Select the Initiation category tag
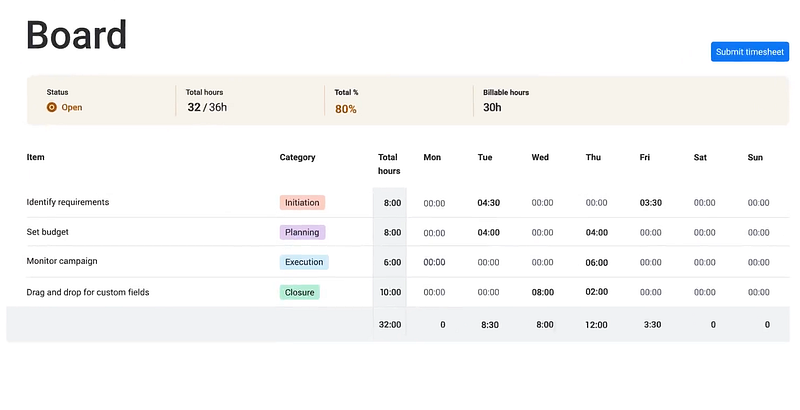Viewport: 800px width, 410px height. click(x=302, y=202)
